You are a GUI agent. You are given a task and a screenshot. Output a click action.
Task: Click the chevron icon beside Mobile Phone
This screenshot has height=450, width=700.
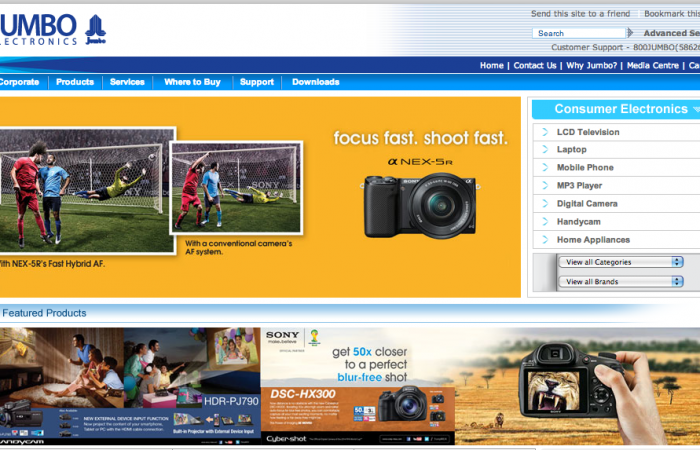[x=545, y=167]
